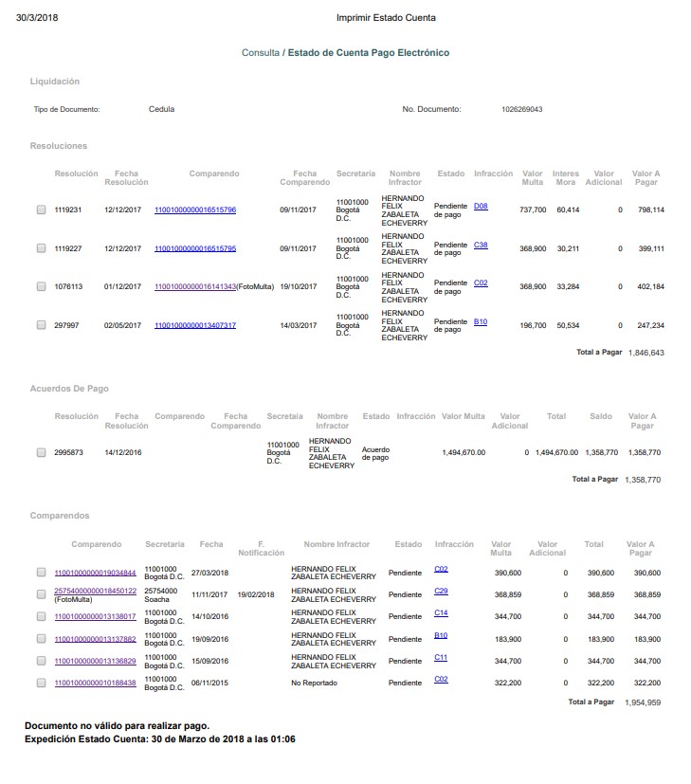Mark the checkbox for resolution 297997
The image size is (691, 784).
(41, 325)
